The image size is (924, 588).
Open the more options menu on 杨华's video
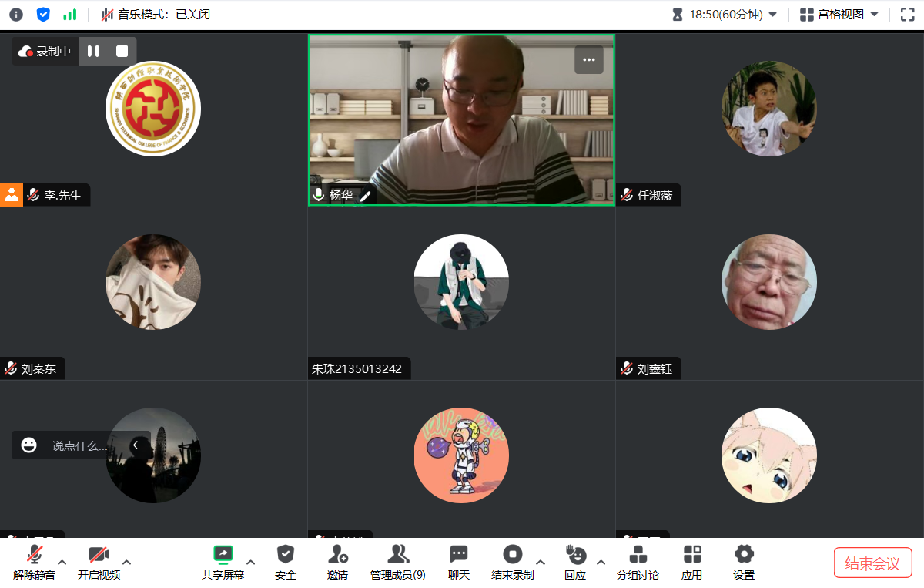click(589, 60)
